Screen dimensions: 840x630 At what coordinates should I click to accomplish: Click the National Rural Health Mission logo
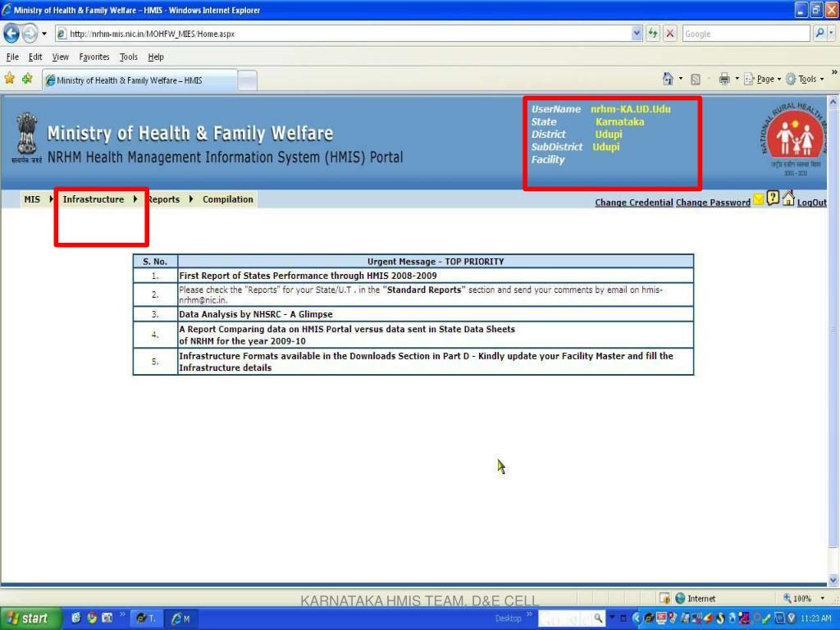794,138
